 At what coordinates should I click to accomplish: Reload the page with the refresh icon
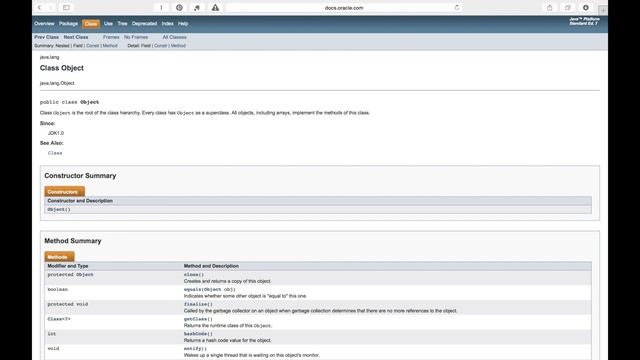pos(457,7)
